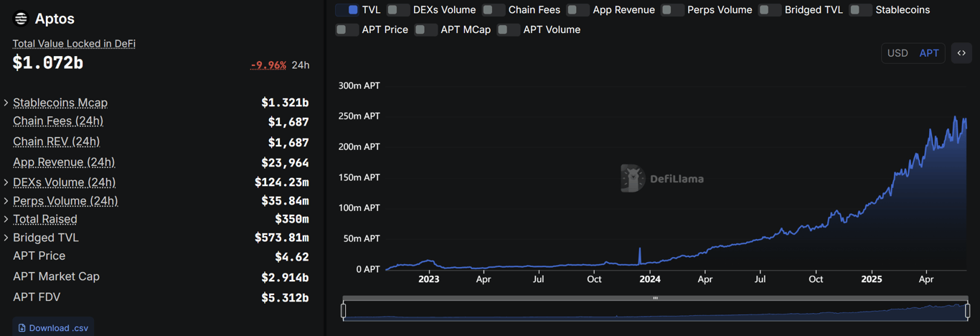Turn on the APT Price toggle
Image resolution: width=980 pixels, height=336 pixels.
tap(347, 29)
